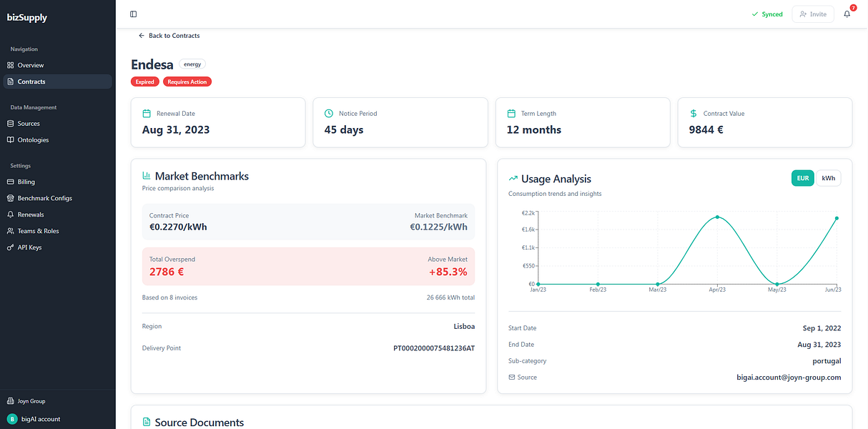The height and width of the screenshot is (429, 868).
Task: Click the Usage Analysis trend icon
Action: 513,179
